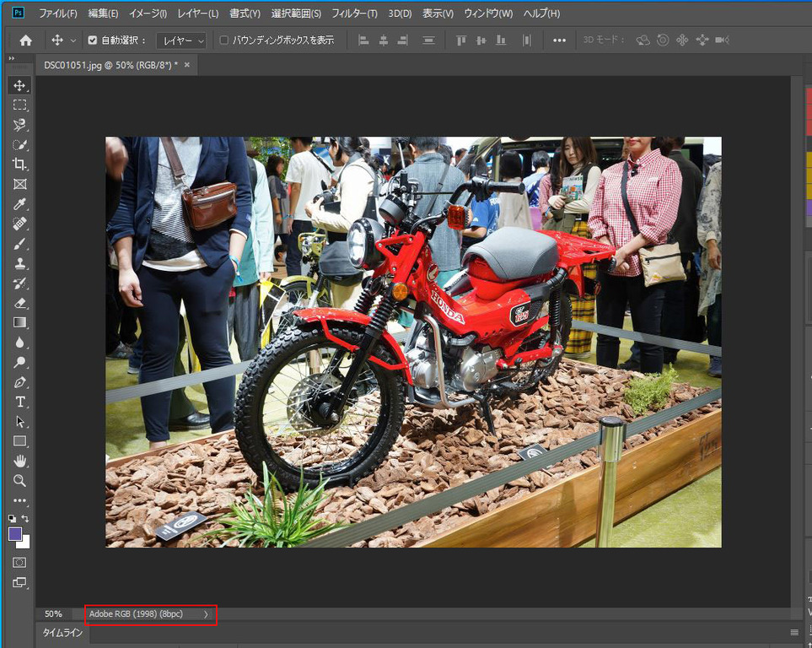Reset default foreground/background colors
The width and height of the screenshot is (812, 648).
(x=12, y=518)
